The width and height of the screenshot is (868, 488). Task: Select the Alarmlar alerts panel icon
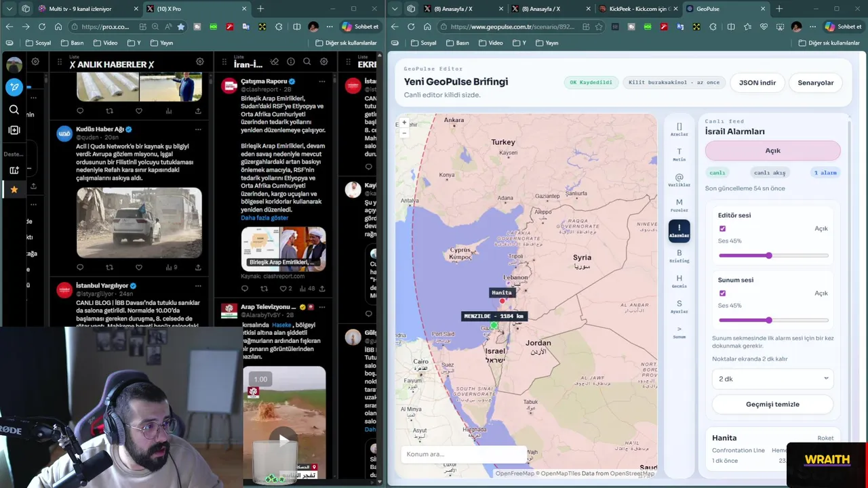point(679,231)
